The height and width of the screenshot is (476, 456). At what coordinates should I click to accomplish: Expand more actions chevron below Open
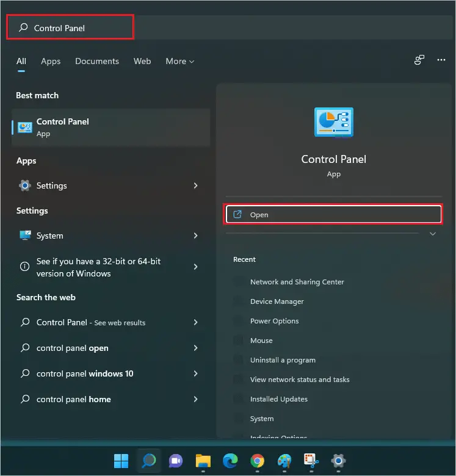click(x=433, y=234)
